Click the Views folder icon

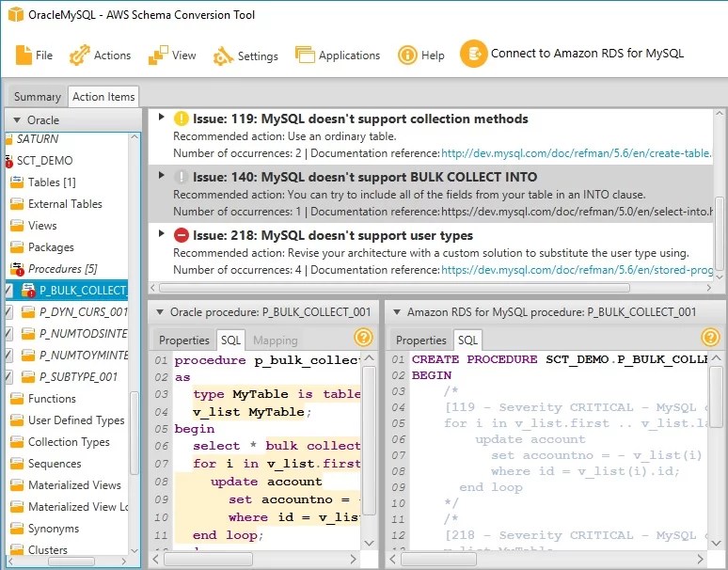coord(17,226)
